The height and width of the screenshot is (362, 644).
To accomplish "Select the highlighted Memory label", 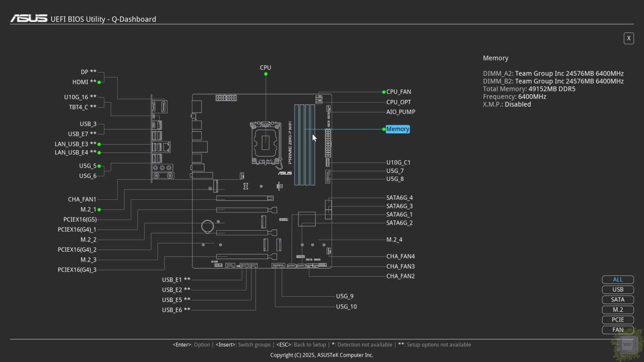I will tap(398, 129).
